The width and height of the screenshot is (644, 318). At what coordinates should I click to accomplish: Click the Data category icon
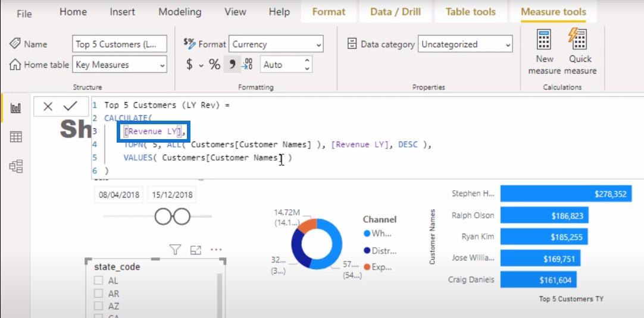(x=352, y=43)
